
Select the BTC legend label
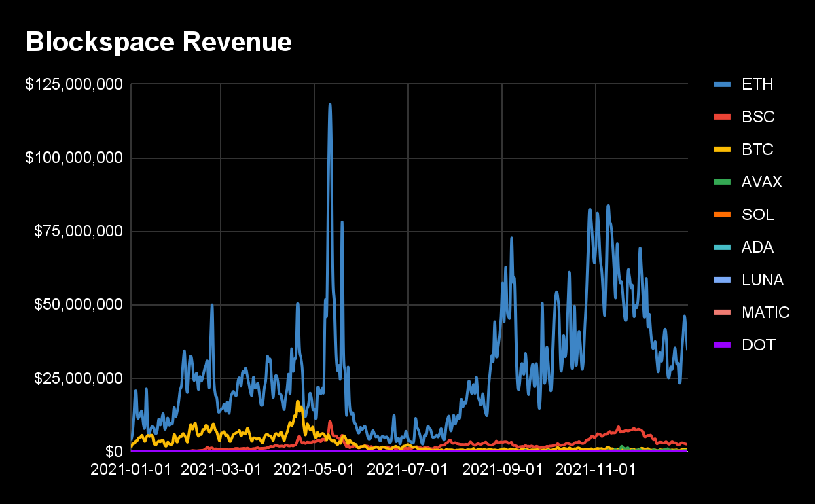click(757, 149)
